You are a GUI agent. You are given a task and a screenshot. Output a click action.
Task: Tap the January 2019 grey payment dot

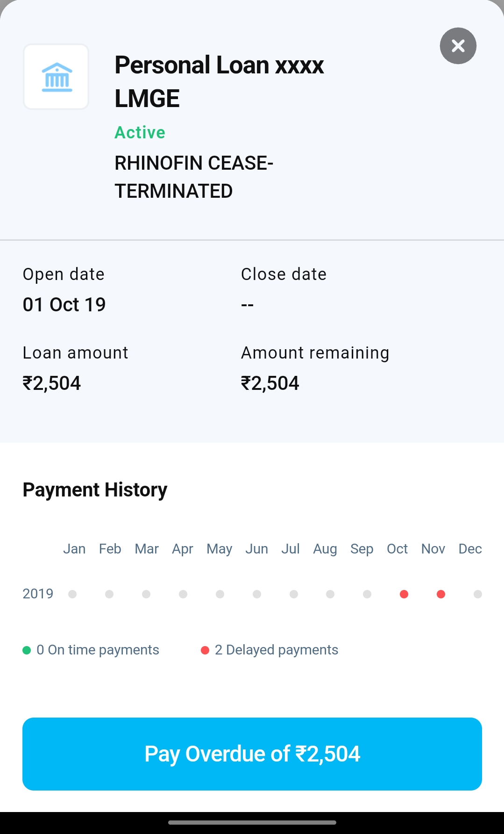(x=72, y=594)
